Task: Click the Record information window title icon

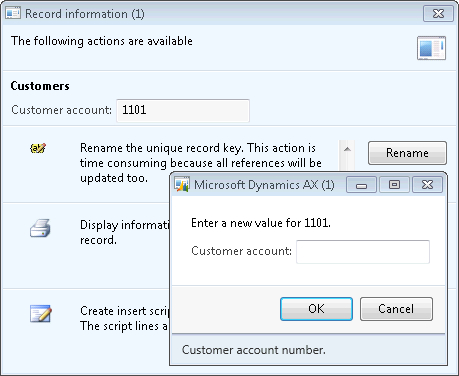Action: [x=13, y=13]
